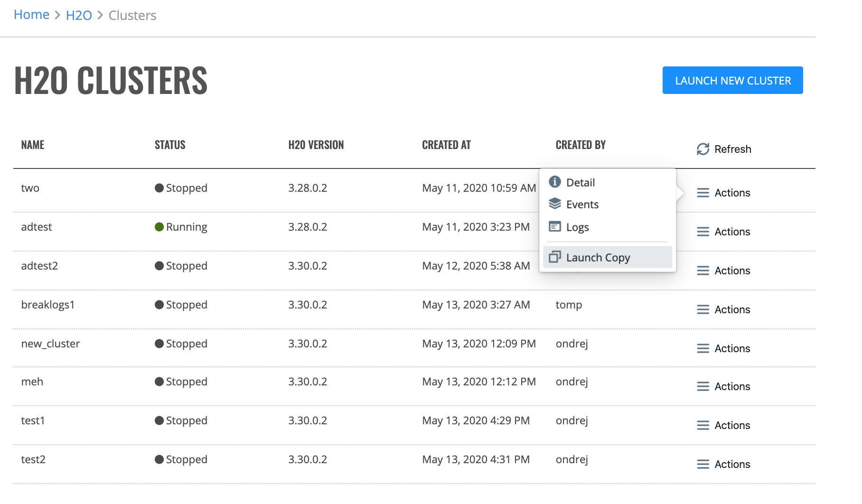
Task: Select the cluster name 'new_cluster'
Action: 50,344
